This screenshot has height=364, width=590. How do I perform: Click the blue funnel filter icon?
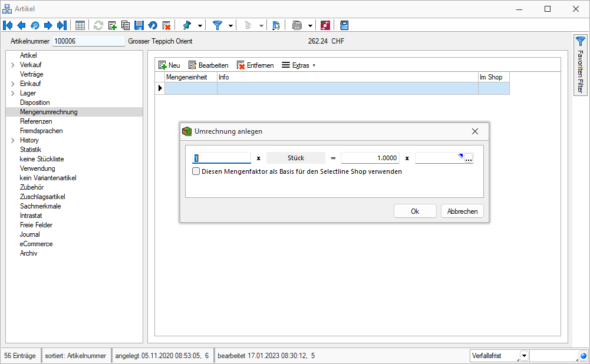click(x=217, y=25)
